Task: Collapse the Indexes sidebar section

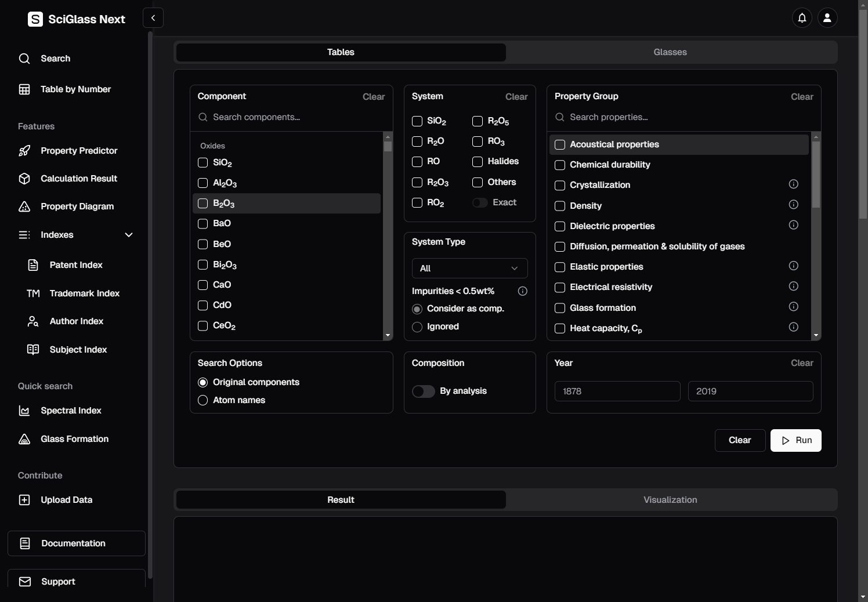Action: 129,235
